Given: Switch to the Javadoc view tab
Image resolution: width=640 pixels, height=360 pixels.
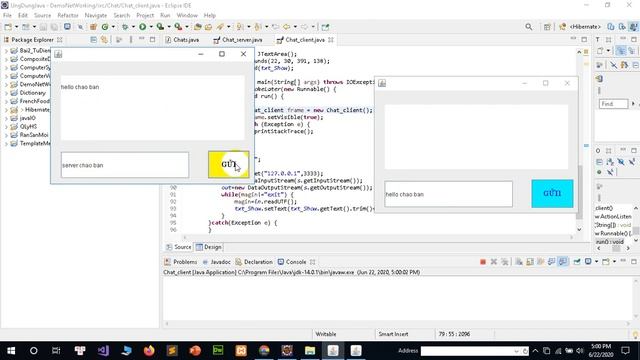Looking at the screenshot, I should pos(216,262).
